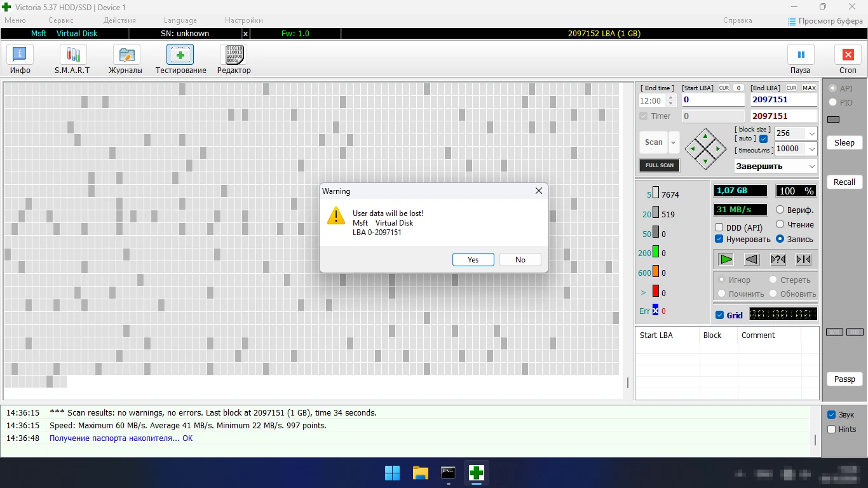
Task: Select the Чтение radio button
Action: (x=780, y=224)
